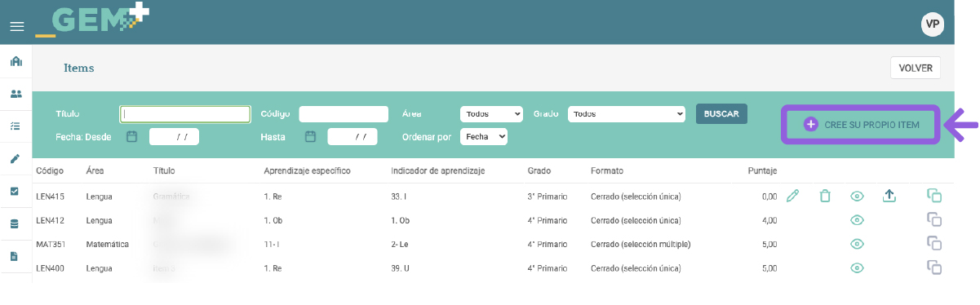
Task: Click the VOLVER button
Action: point(916,69)
